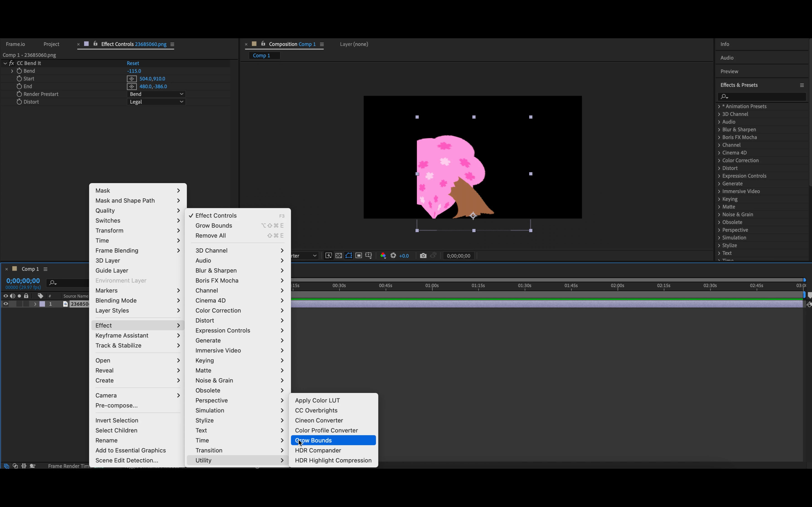The height and width of the screenshot is (507, 812).
Task: Click the show channel RGB icon
Action: pyautogui.click(x=383, y=256)
